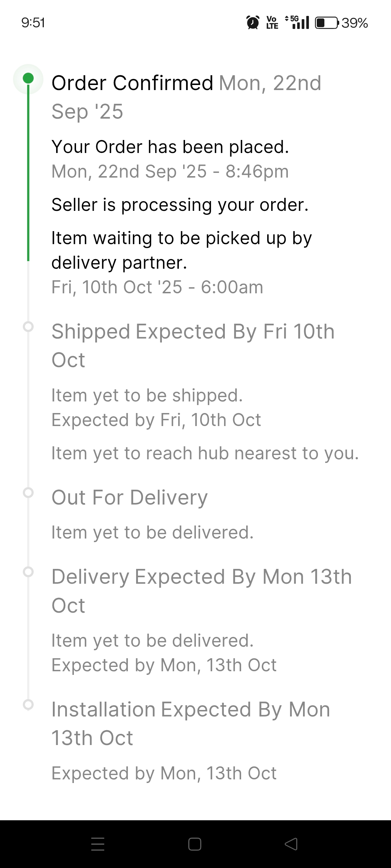391x868 pixels.
Task: Select the Order Confirmed heading
Action: [133, 83]
